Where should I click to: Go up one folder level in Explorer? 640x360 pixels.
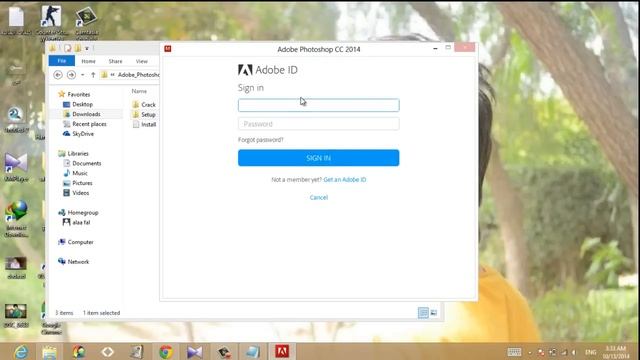(x=93, y=75)
